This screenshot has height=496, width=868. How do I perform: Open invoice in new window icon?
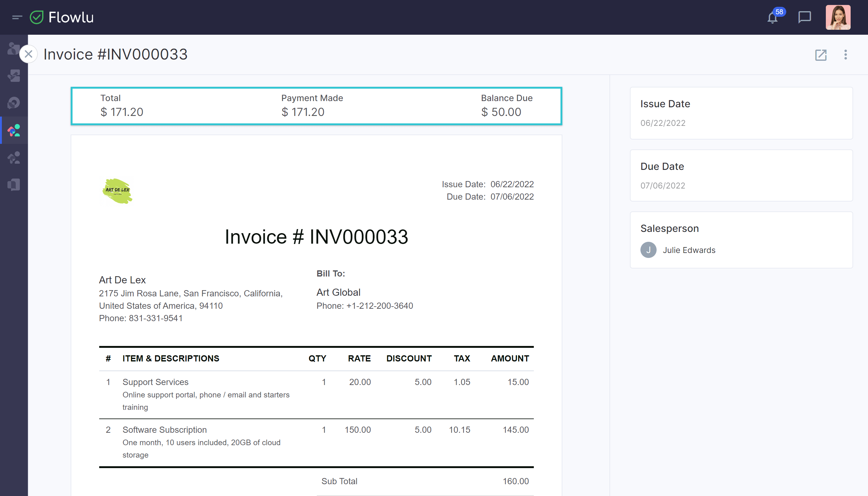click(x=821, y=55)
